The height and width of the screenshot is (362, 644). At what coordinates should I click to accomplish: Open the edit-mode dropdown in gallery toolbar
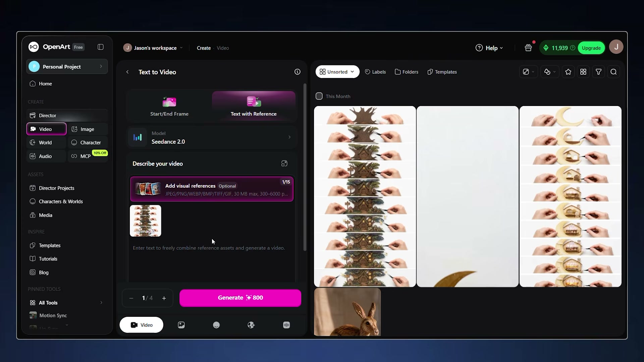click(529, 72)
